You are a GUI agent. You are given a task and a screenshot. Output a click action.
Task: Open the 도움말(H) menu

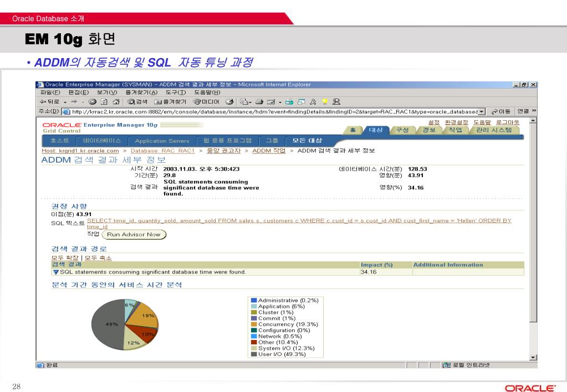click(x=207, y=92)
